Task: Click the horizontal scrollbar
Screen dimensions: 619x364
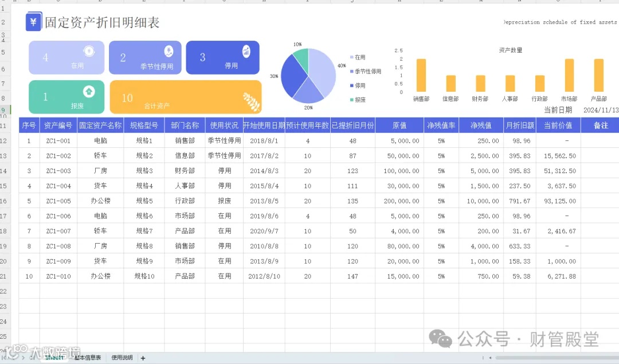Action: click(557, 358)
